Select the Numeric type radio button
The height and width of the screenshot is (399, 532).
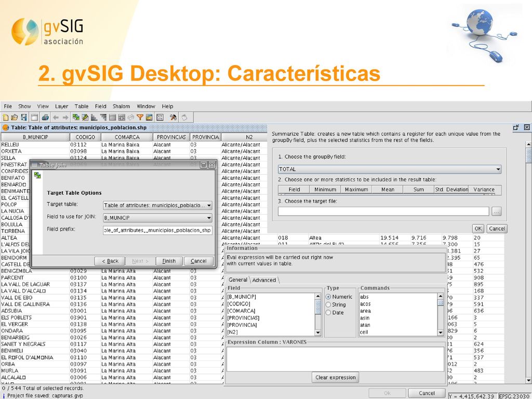pos(328,297)
